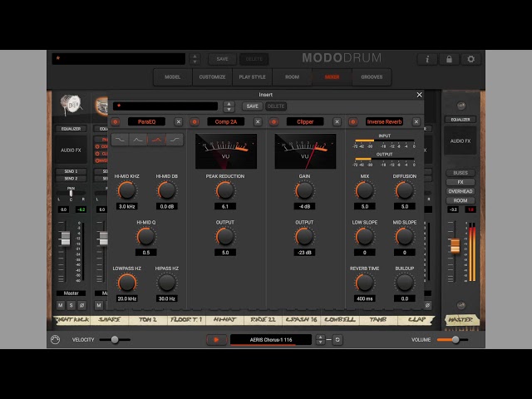
Task: Adjust the VOLUME slider handle
Action: (x=456, y=340)
